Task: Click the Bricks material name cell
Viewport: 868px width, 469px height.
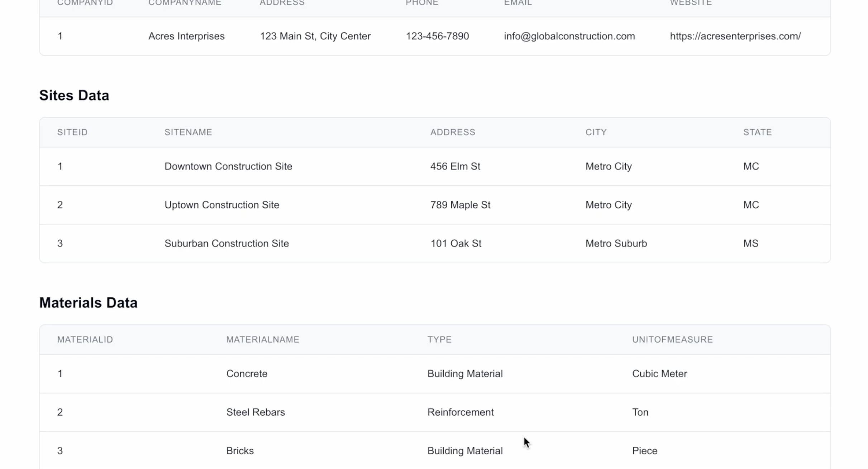Action: [239, 450]
